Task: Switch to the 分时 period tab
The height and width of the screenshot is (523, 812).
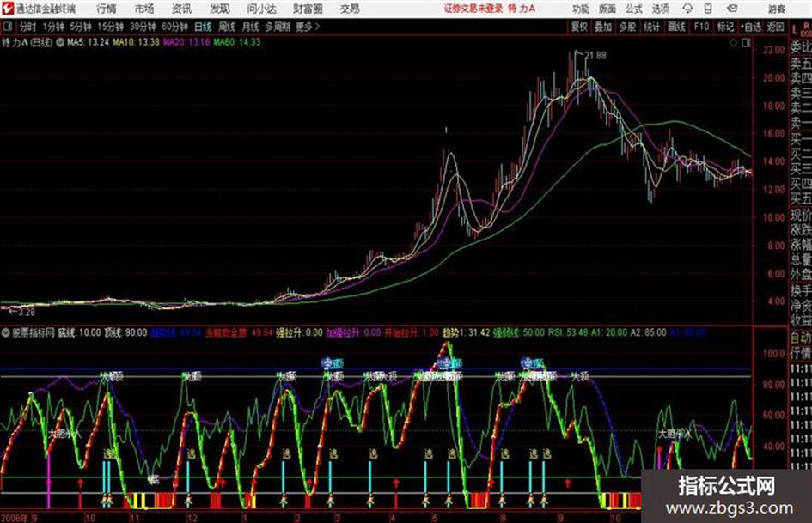Action: pyautogui.click(x=28, y=27)
